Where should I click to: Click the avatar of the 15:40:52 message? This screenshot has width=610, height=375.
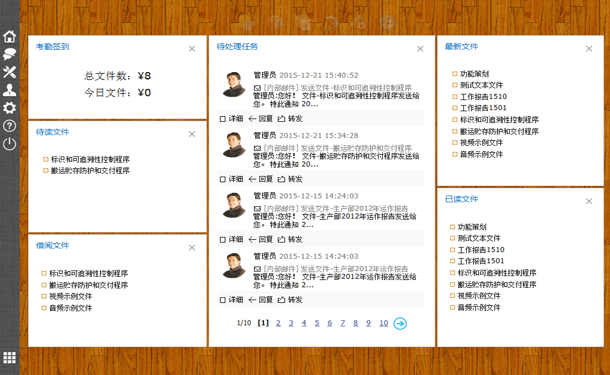point(234,84)
